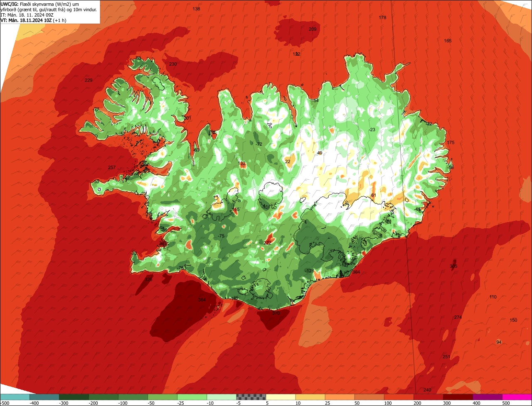Select the 209 value on the map
Viewport: 532px width, 406px height.
313,29
